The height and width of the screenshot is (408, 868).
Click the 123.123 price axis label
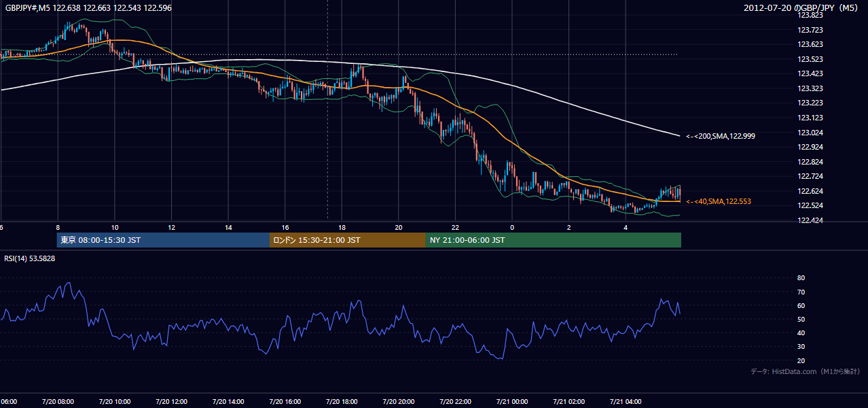(810, 118)
